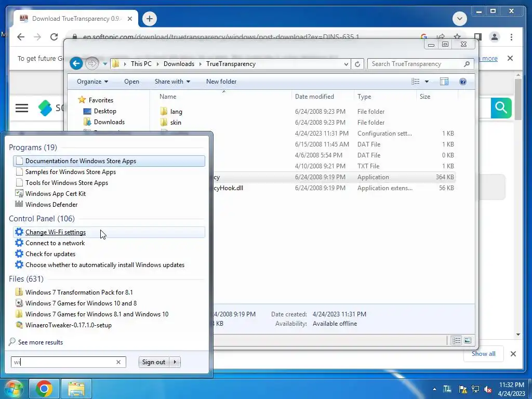Image resolution: width=532 pixels, height=399 pixels.
Task: Open the Share with menu
Action: click(x=172, y=82)
